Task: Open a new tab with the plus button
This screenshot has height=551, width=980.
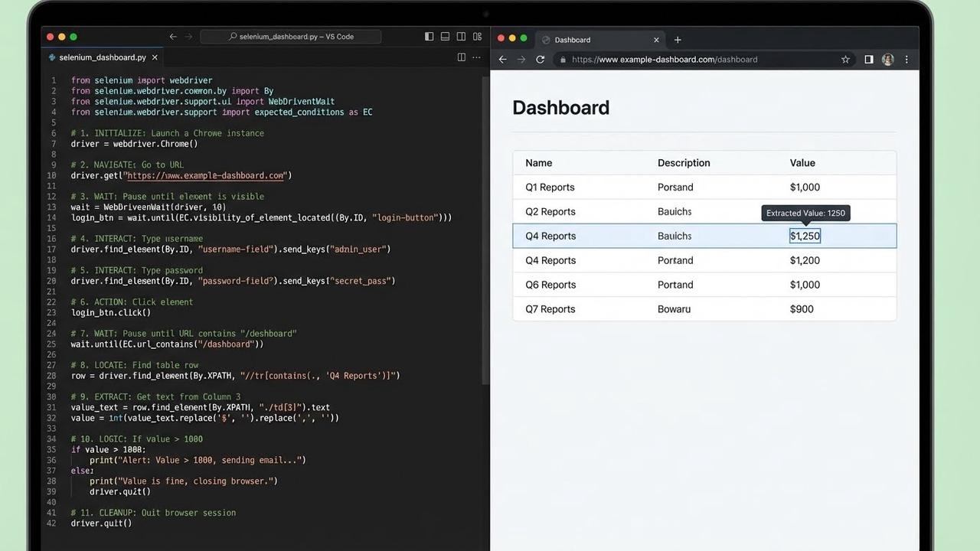Action: pyautogui.click(x=677, y=40)
